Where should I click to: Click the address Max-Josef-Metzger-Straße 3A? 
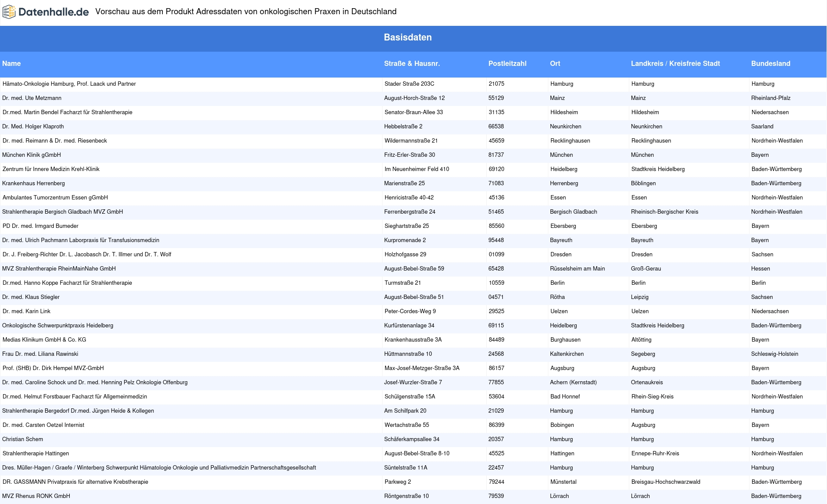click(x=422, y=368)
